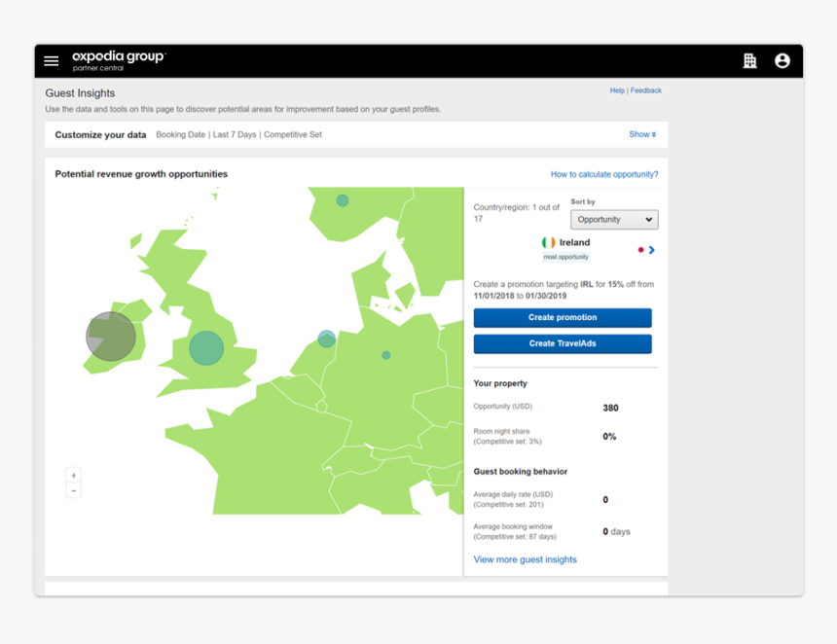
Task: Open the Feedback link
Action: click(644, 89)
